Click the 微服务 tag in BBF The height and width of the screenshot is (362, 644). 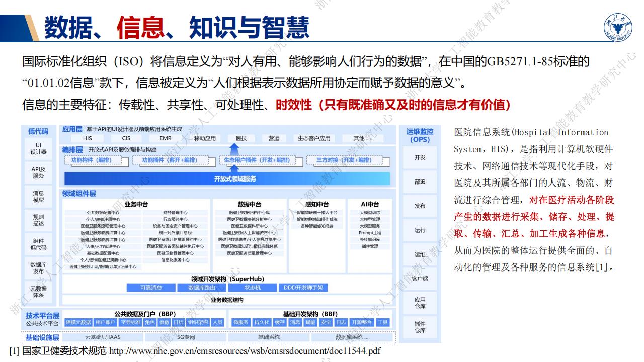tap(240, 322)
